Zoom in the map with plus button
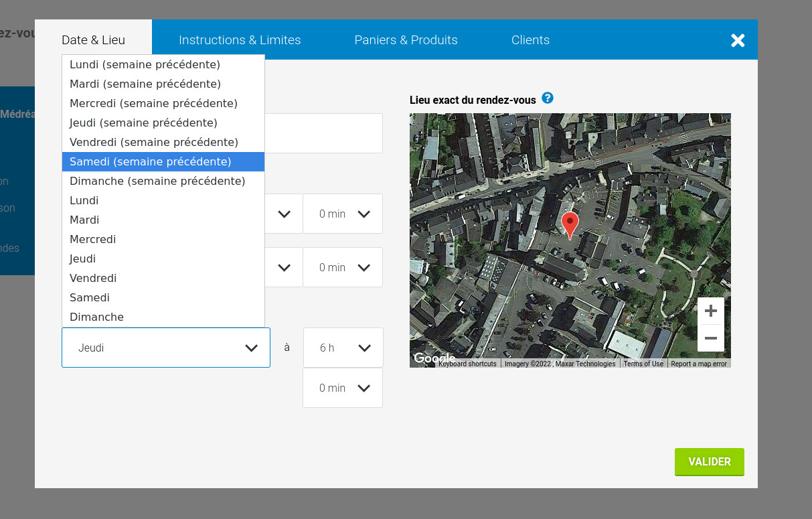The height and width of the screenshot is (519, 812). [x=710, y=311]
